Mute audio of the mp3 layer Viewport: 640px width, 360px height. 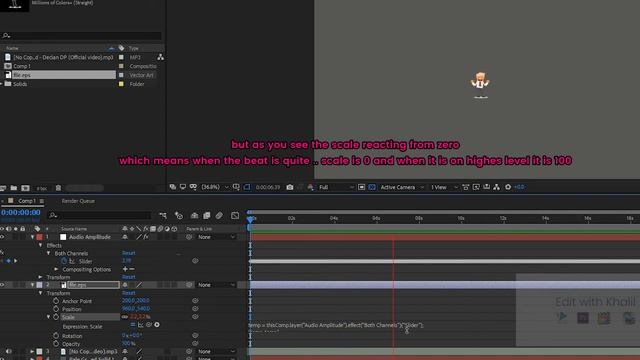point(9,351)
